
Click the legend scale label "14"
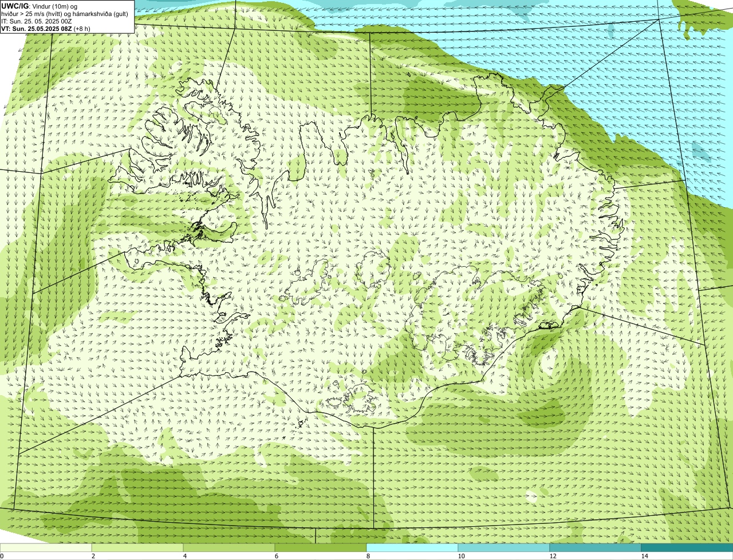pos(644,556)
